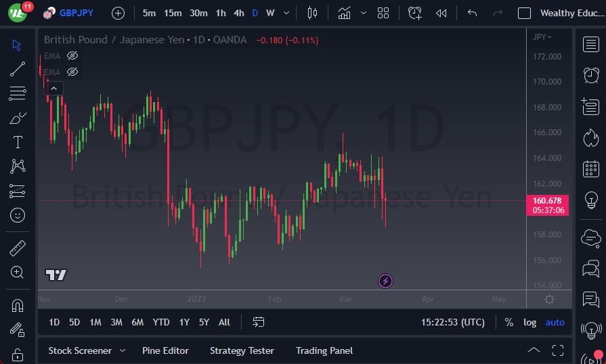Select the 4h timeframe button

pos(238,13)
